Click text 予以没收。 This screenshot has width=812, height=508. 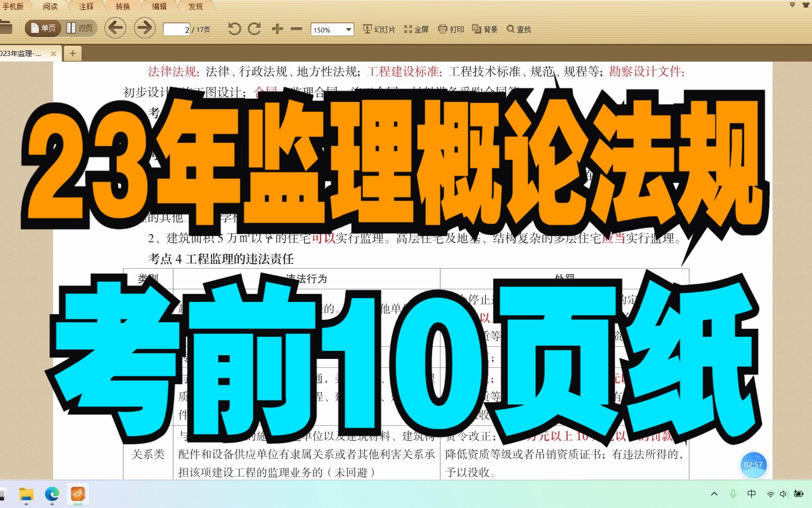click(x=470, y=472)
